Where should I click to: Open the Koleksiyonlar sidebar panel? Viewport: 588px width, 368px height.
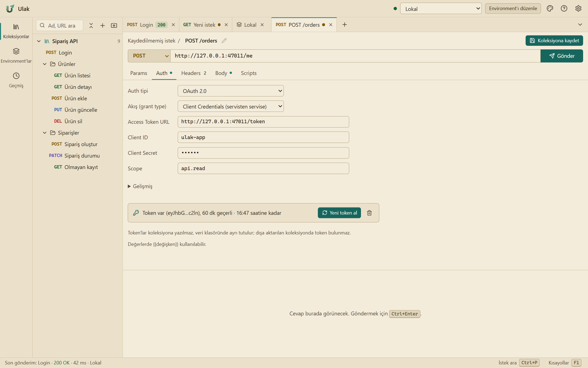[16, 31]
